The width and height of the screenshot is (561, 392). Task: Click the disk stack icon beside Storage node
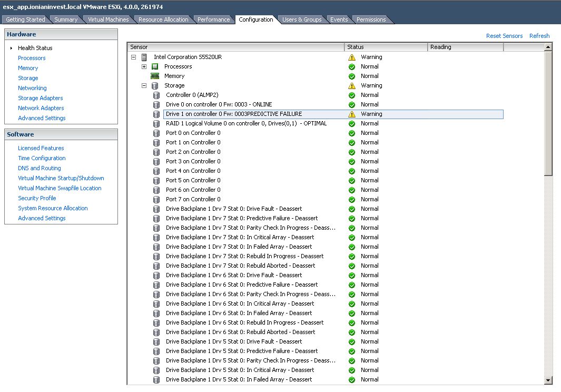click(155, 85)
